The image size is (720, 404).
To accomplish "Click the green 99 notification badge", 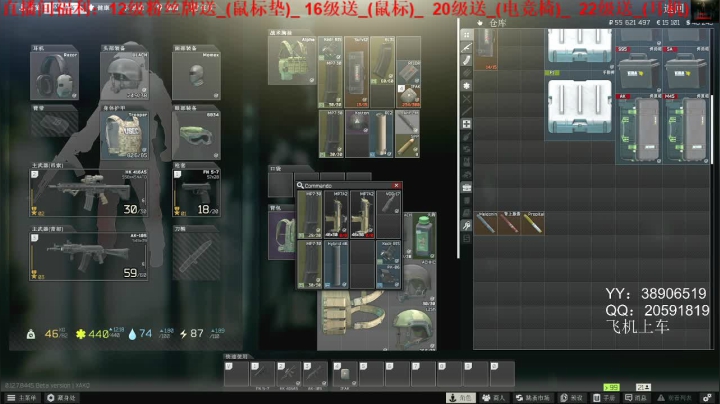I will 611,387.
